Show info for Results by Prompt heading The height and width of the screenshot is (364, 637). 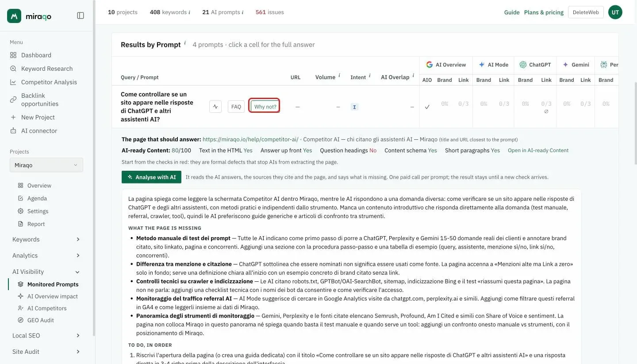coord(185,43)
